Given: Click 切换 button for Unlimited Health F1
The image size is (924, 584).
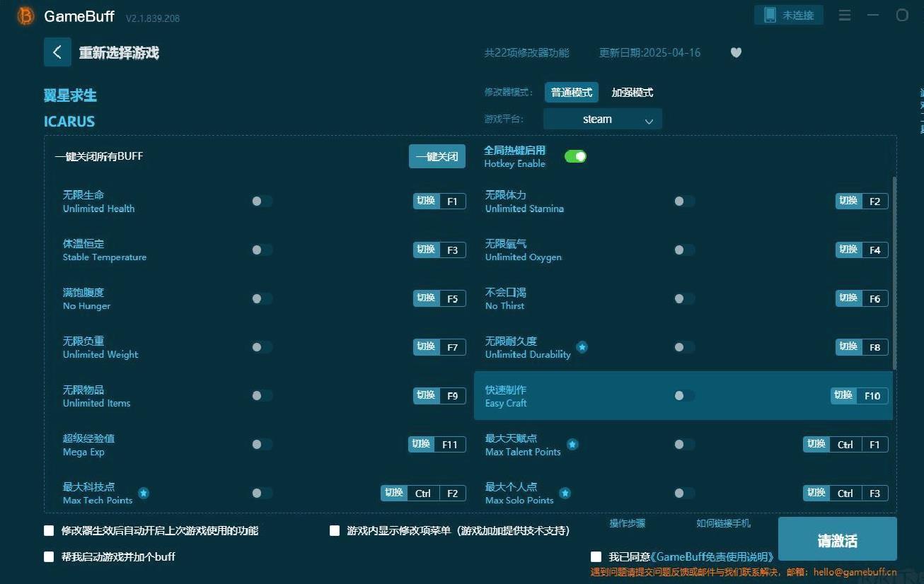Looking at the screenshot, I should [x=426, y=201].
